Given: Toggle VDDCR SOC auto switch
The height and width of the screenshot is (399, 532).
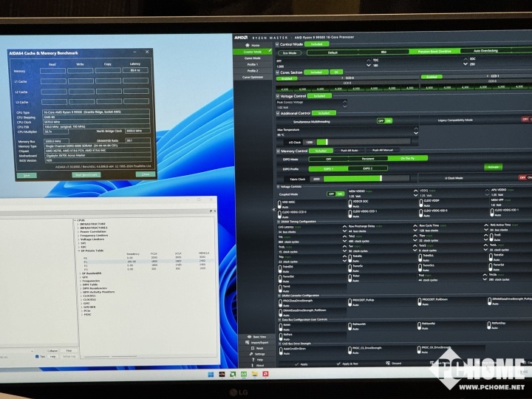Looking at the screenshot, I should (349, 204).
